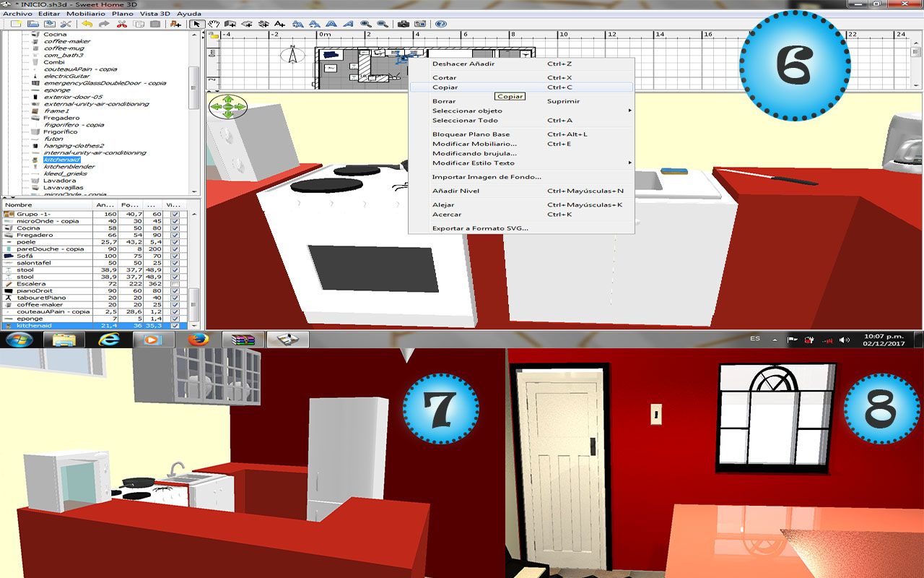Image resolution: width=924 pixels, height=578 pixels.
Task: Click the Paste icon in the toolbar
Action: point(155,24)
